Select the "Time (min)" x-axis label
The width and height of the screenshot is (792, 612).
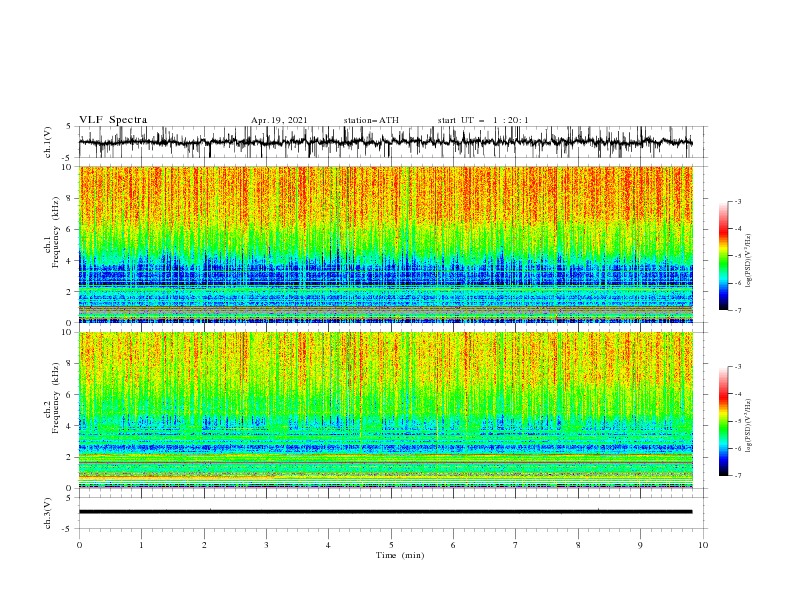point(400,555)
